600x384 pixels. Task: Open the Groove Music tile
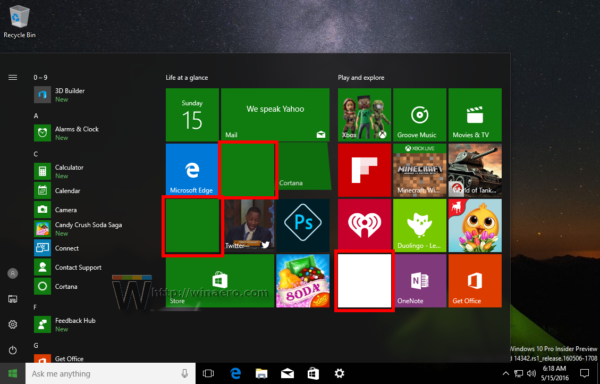click(x=419, y=115)
